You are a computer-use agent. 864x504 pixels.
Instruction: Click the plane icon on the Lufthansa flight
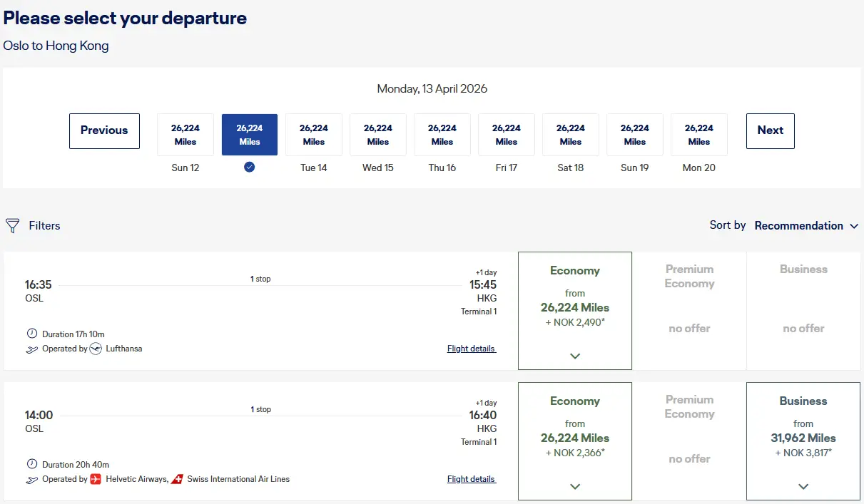(x=32, y=349)
